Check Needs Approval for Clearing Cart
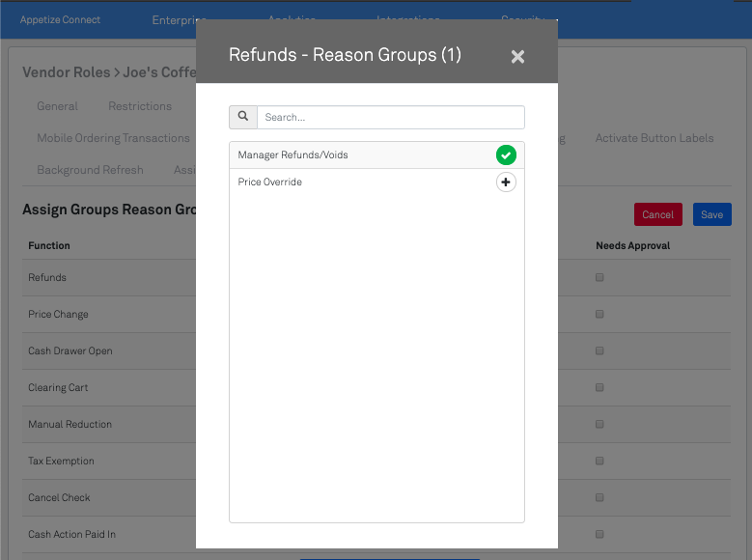This screenshot has height=560, width=752. [599, 387]
